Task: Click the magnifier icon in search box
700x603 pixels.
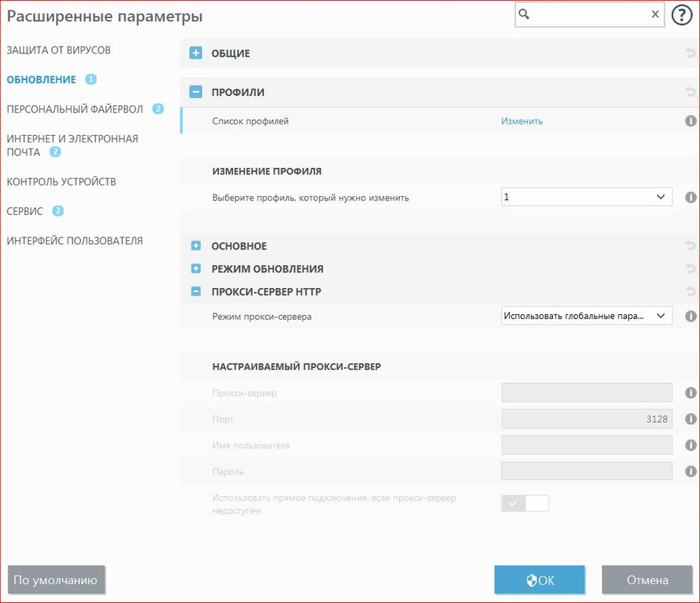Action: (524, 14)
